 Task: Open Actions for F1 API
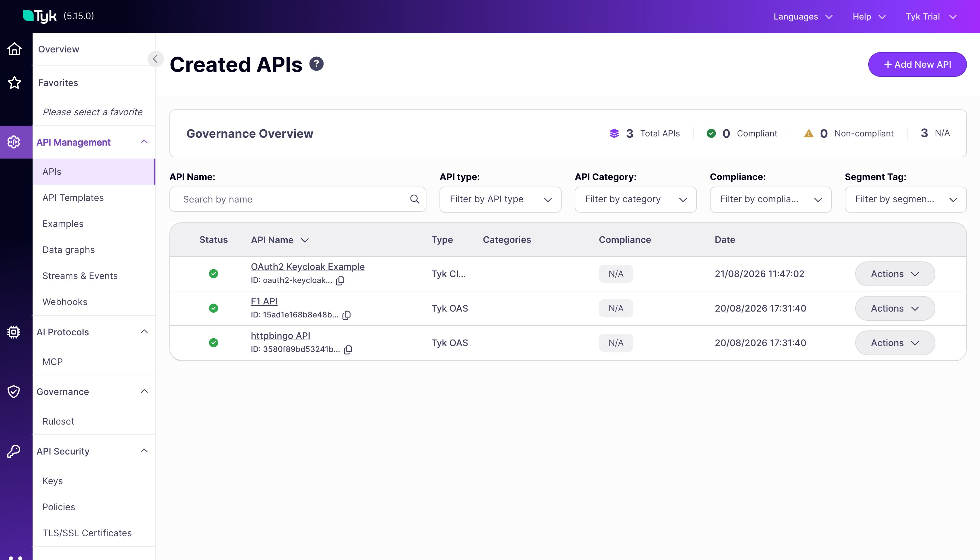(x=895, y=308)
